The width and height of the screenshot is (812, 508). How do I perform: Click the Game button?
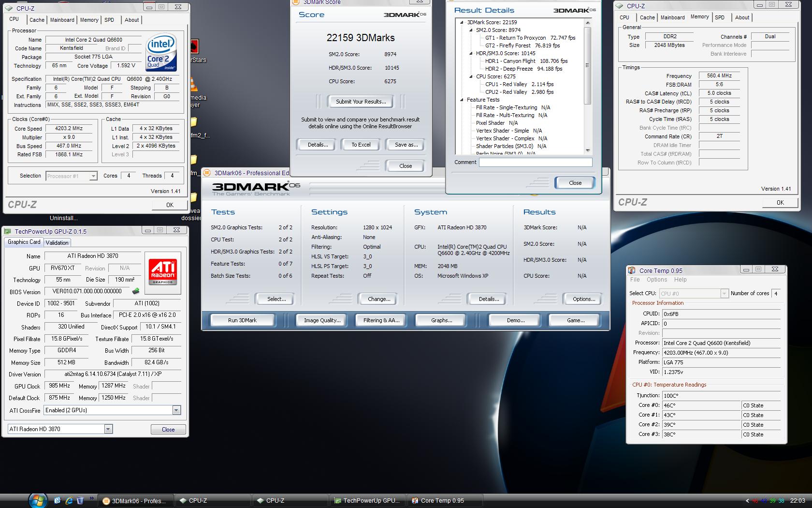[575, 320]
